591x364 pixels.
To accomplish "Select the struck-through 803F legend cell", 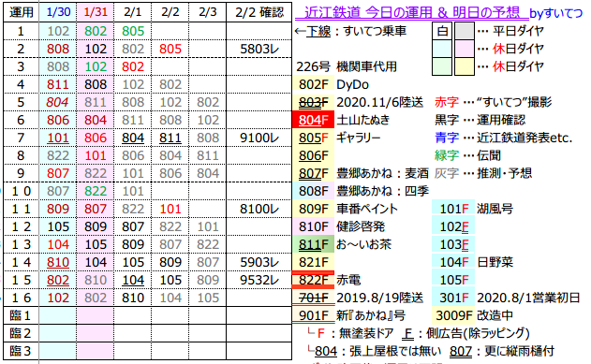I will click(313, 102).
